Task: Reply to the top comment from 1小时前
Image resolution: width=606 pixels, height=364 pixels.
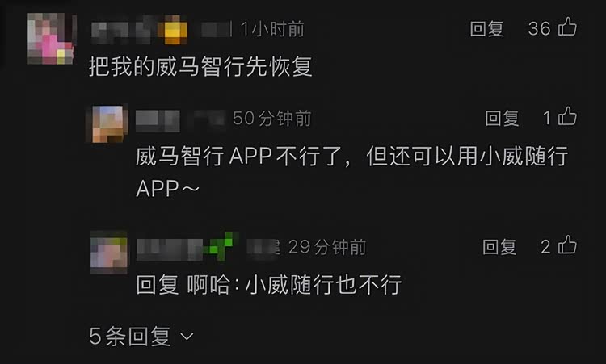Action: (x=486, y=29)
